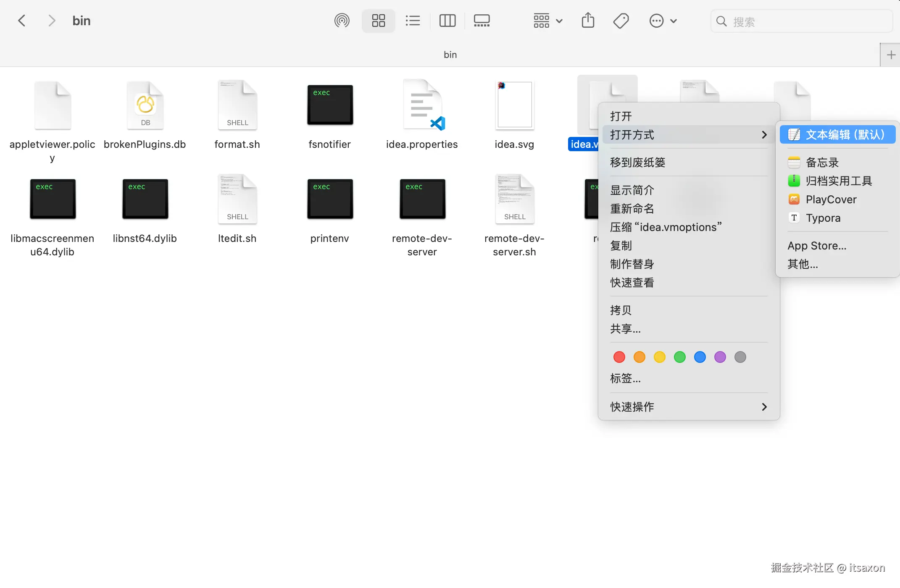The image size is (900, 588).
Task: Click App Store... in submenu
Action: point(816,246)
